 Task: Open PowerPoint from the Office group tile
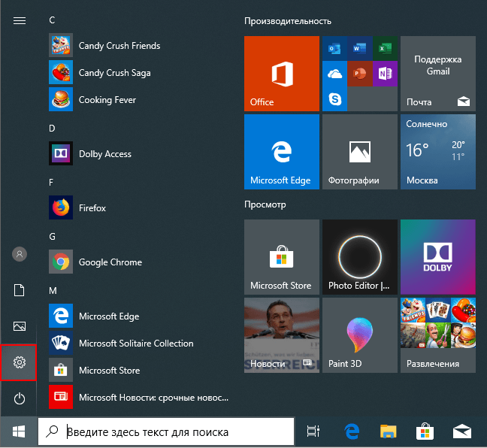pos(360,74)
